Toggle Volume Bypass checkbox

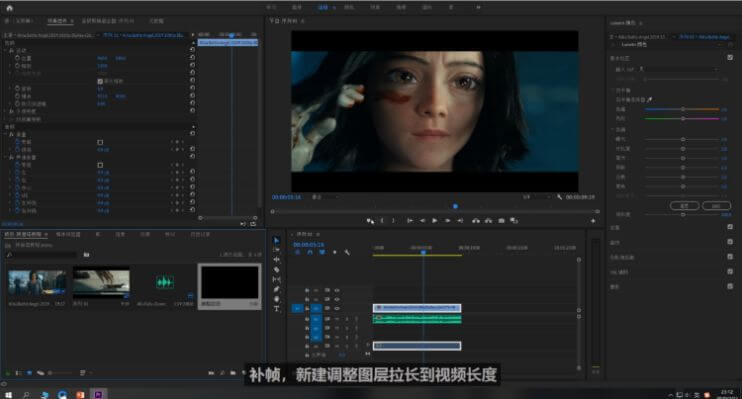[100, 142]
